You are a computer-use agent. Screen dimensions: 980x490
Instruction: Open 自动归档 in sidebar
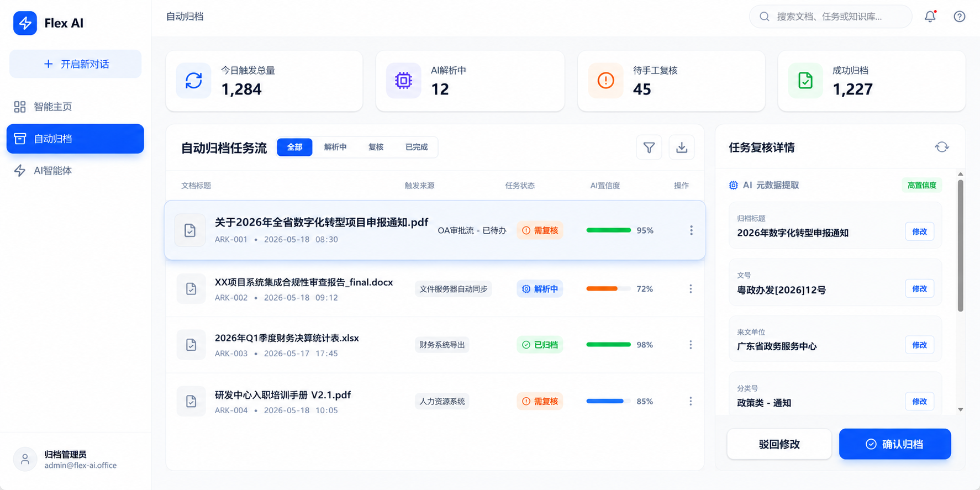pos(75,139)
